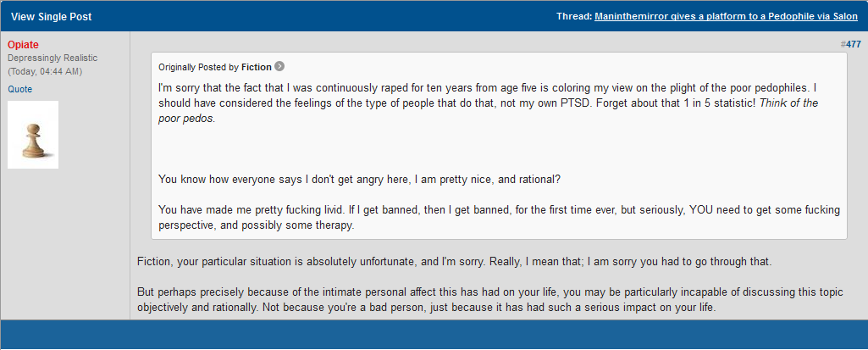868x350 pixels.
Task: Click the bold Fiction name in quote
Action: pos(257,67)
